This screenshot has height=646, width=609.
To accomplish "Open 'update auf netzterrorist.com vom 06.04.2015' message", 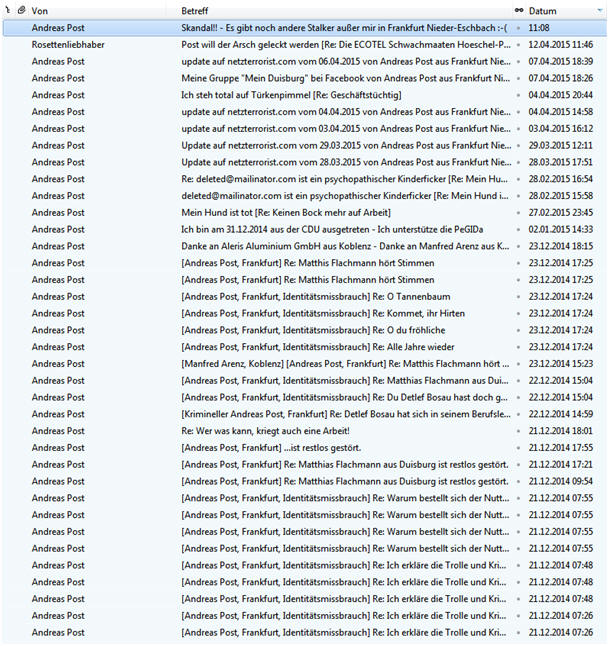I will [346, 61].
